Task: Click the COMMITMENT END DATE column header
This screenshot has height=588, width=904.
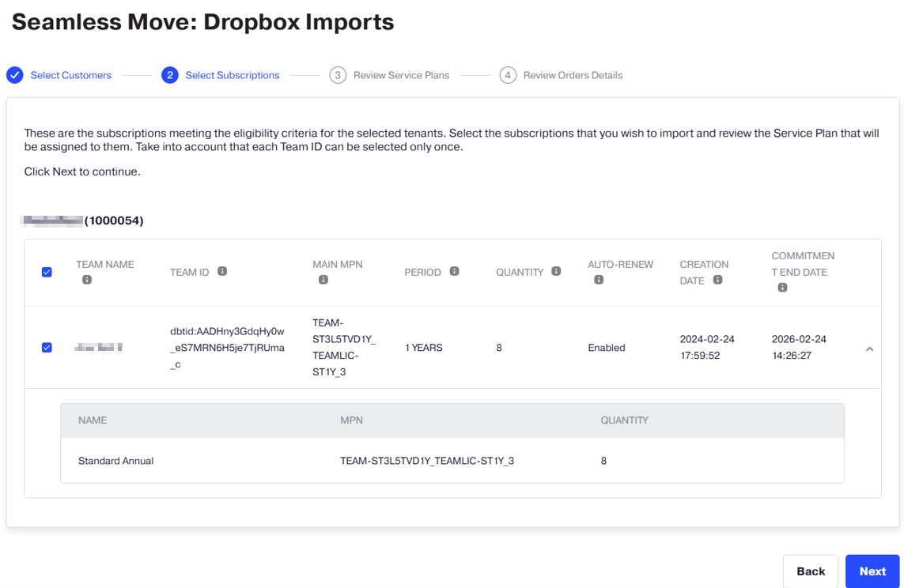Action: (803, 264)
